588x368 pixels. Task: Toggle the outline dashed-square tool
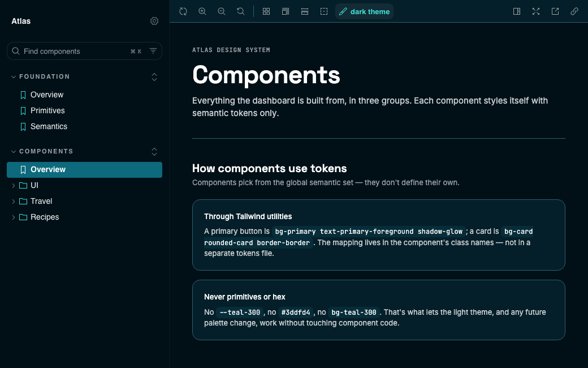[x=324, y=11]
